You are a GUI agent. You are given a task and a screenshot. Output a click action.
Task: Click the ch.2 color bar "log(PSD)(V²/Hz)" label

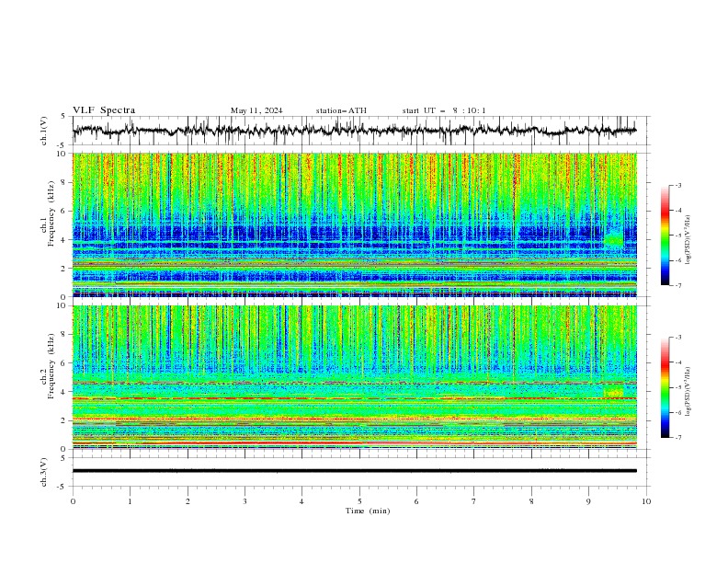click(x=688, y=392)
